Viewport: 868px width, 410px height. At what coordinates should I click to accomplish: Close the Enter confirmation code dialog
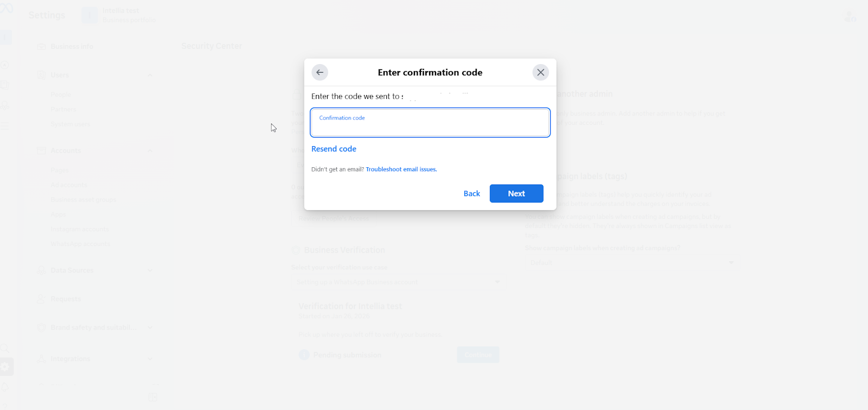click(x=540, y=72)
